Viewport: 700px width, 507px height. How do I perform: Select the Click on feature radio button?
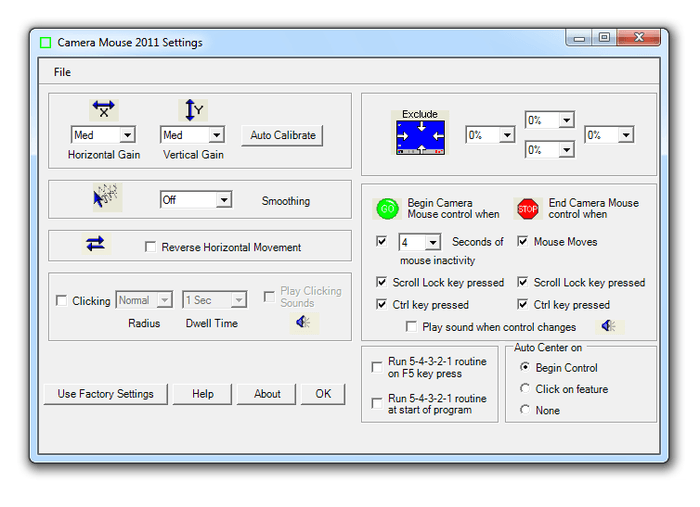(x=525, y=389)
